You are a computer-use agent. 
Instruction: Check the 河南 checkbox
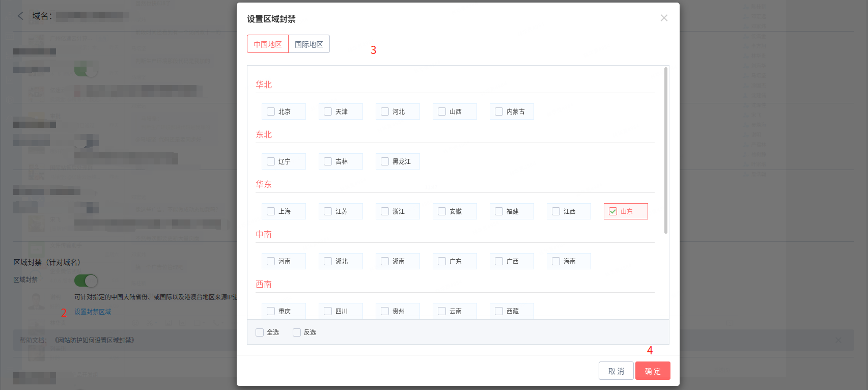click(271, 261)
